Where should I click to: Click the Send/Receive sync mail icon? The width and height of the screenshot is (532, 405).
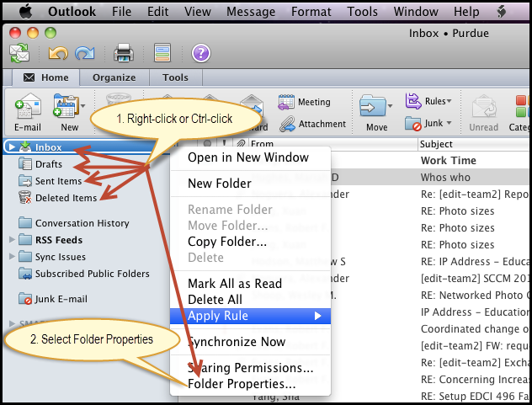coord(19,53)
